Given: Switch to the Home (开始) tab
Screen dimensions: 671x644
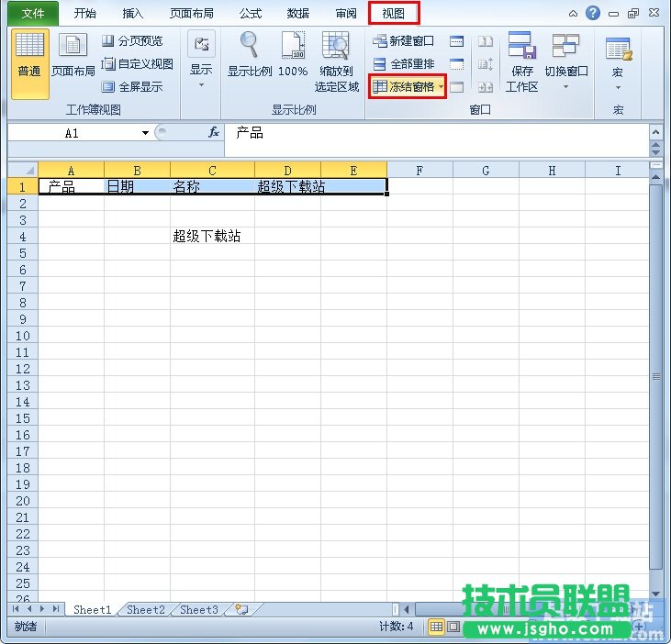Looking at the screenshot, I should [x=84, y=14].
